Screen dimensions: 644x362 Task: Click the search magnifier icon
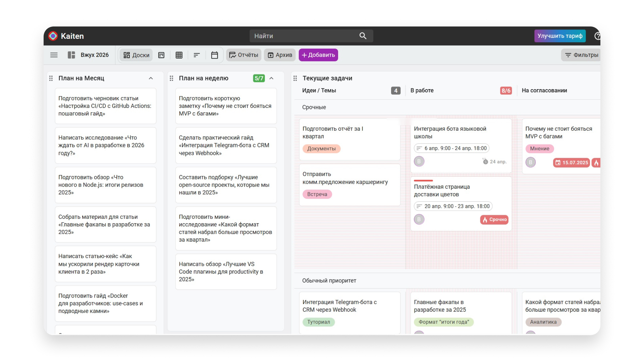(363, 36)
